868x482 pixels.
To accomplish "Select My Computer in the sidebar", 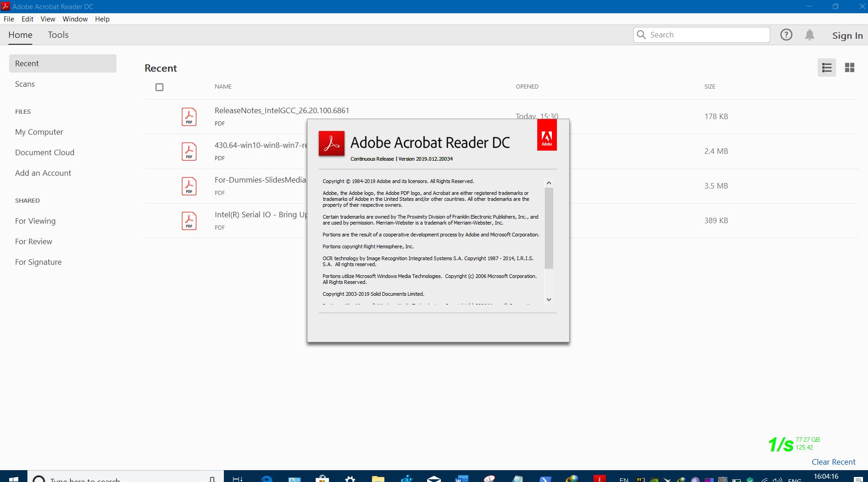I will [x=39, y=132].
